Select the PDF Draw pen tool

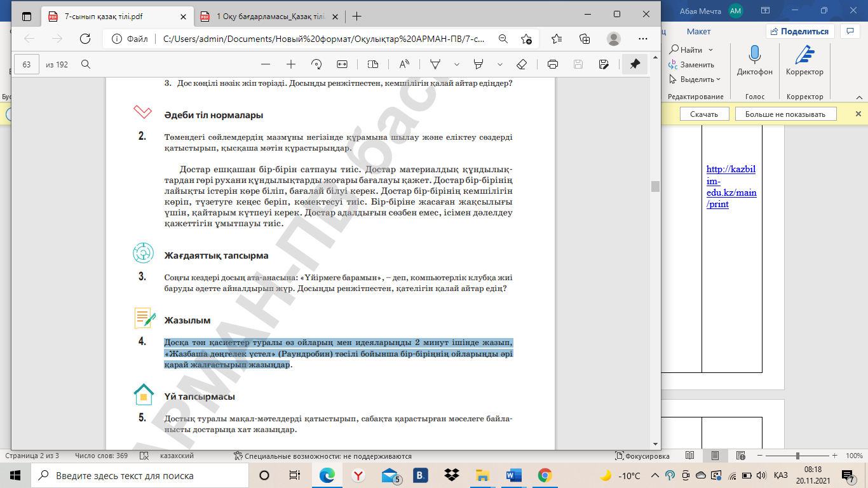click(436, 64)
